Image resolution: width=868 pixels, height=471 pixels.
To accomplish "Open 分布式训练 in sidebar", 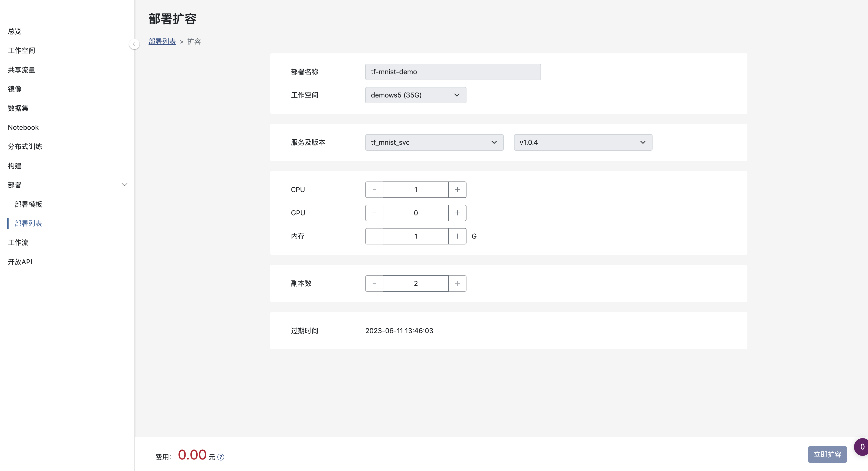I will [x=25, y=146].
